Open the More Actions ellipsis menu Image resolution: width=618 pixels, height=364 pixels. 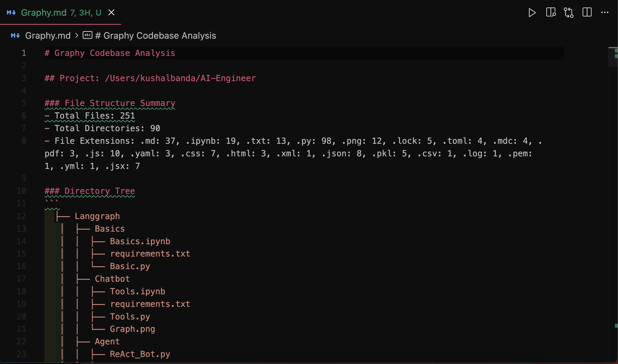click(604, 13)
